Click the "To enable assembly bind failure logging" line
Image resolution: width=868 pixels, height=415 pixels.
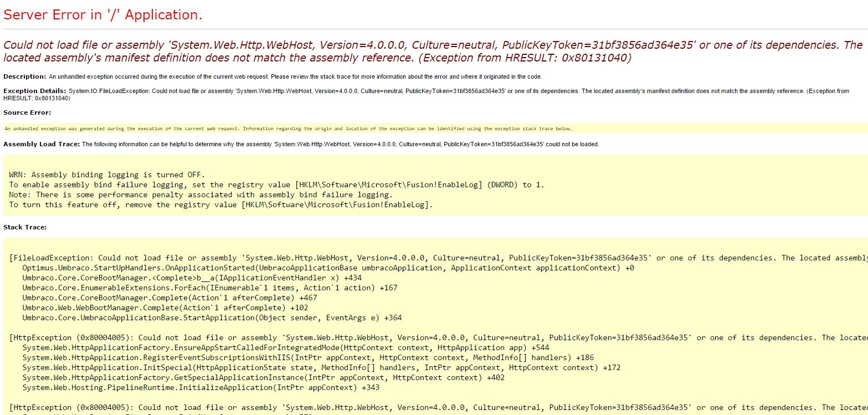pyautogui.click(x=276, y=185)
